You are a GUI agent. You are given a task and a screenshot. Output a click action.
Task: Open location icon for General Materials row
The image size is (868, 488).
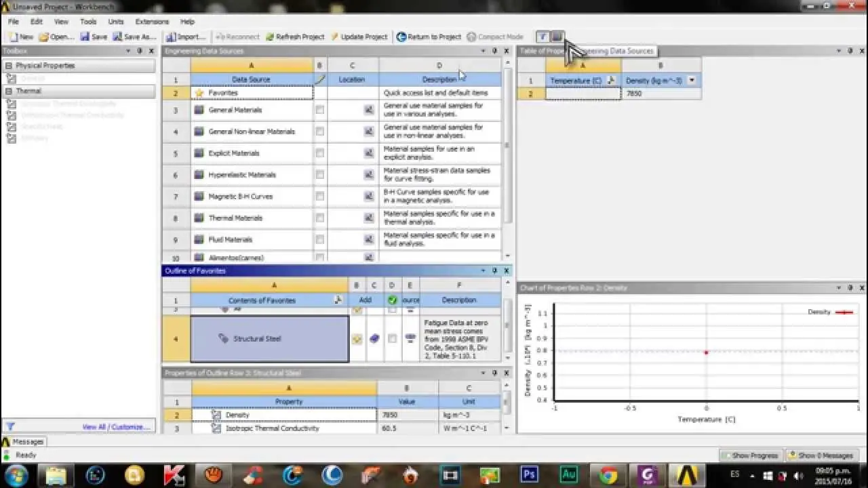(369, 110)
